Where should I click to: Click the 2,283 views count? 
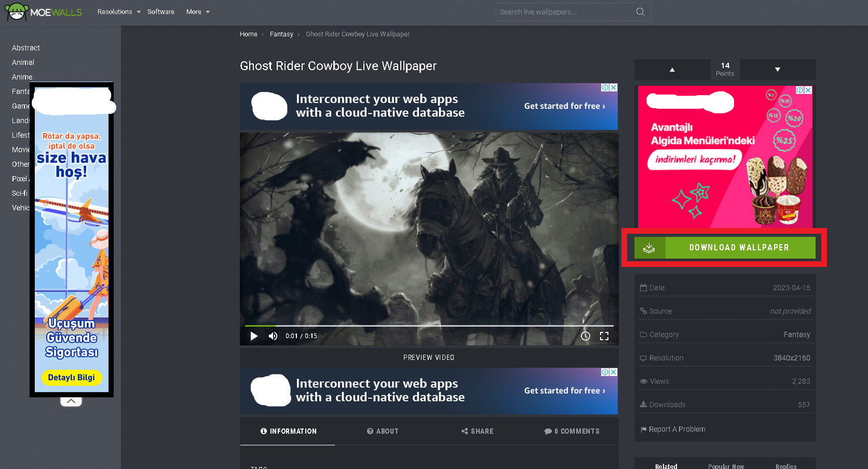(801, 381)
